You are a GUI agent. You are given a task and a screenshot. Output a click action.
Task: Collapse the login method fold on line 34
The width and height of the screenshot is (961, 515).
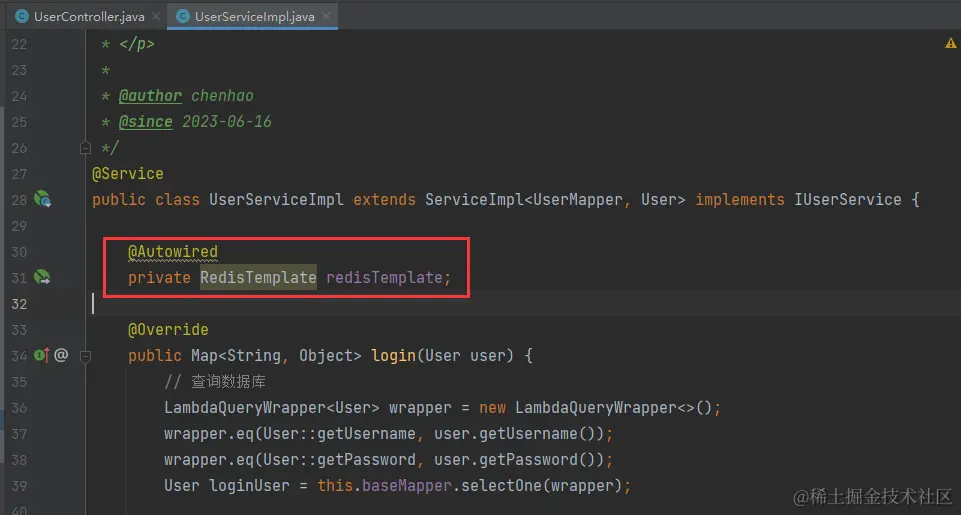point(85,355)
